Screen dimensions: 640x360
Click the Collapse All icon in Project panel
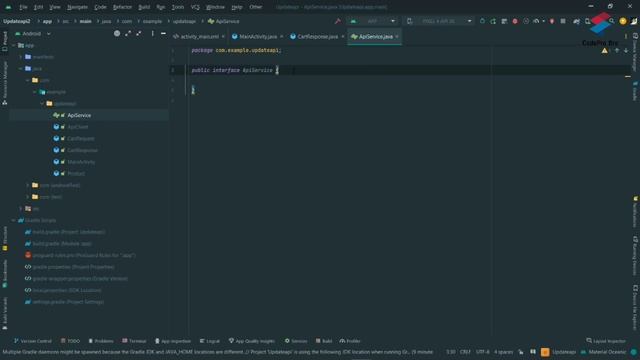coord(139,33)
